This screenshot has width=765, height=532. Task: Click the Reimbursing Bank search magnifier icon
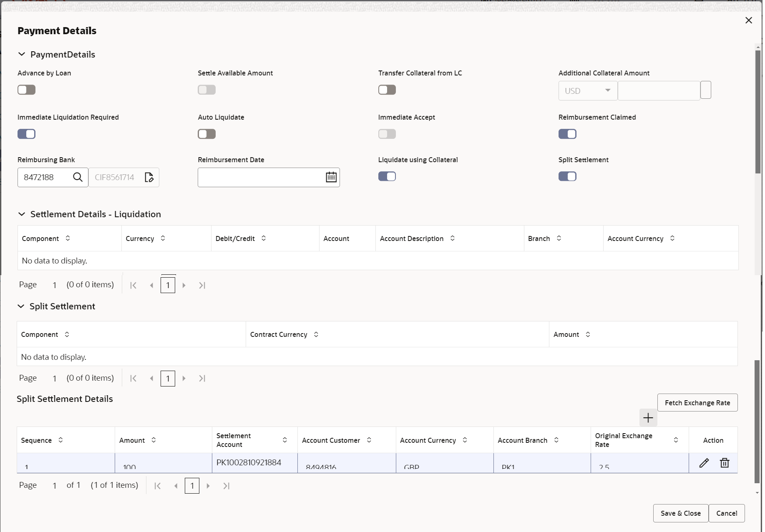click(78, 177)
